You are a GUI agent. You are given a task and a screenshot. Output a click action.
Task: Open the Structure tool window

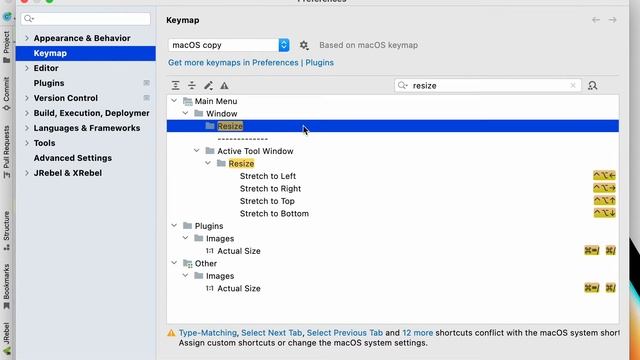coord(7,231)
